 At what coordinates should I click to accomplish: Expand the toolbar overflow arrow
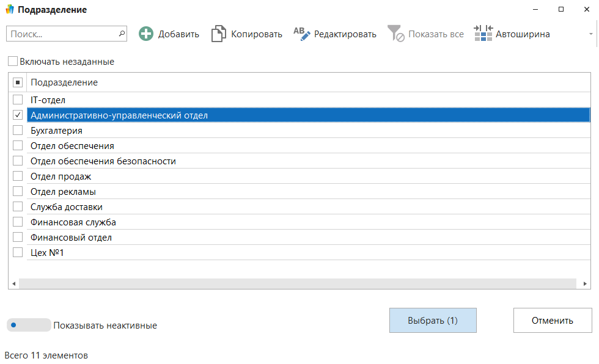point(590,34)
